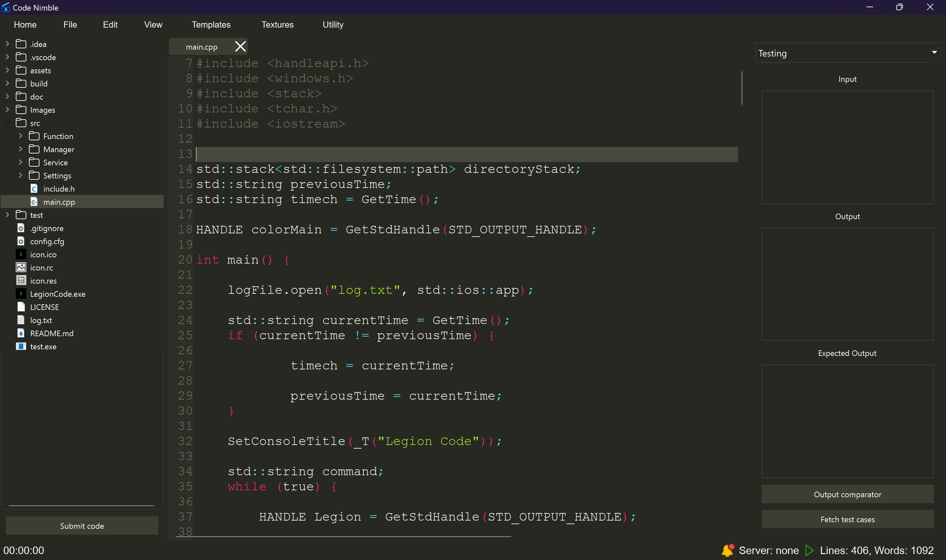Screen dimensions: 946x560
Task: Click the build folder icon
Action: click(21, 83)
